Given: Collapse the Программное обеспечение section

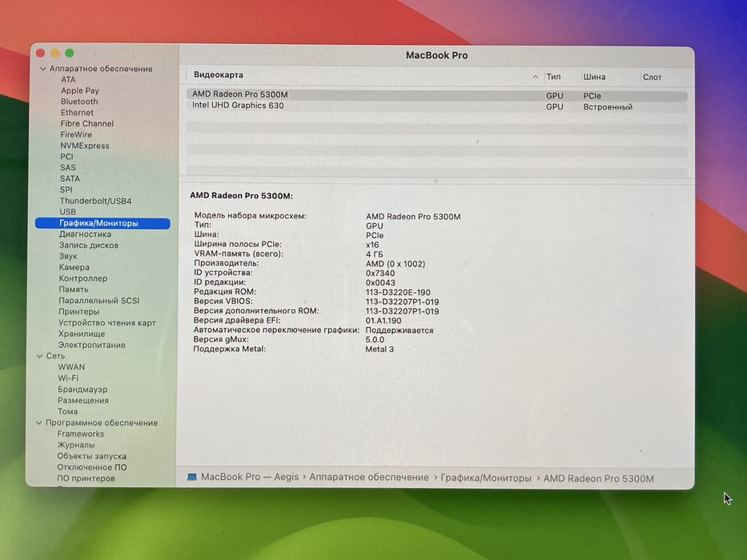Looking at the screenshot, I should click(x=39, y=423).
